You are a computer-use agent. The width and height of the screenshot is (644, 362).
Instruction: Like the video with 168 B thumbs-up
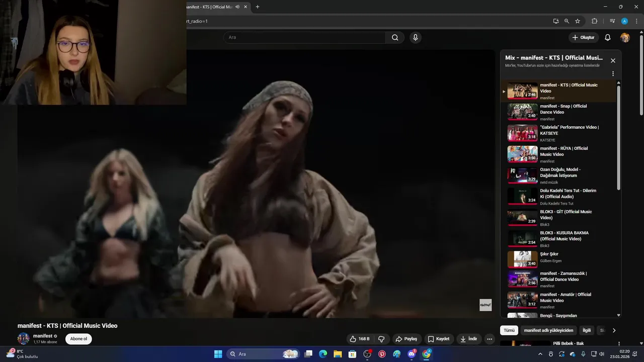(360, 339)
